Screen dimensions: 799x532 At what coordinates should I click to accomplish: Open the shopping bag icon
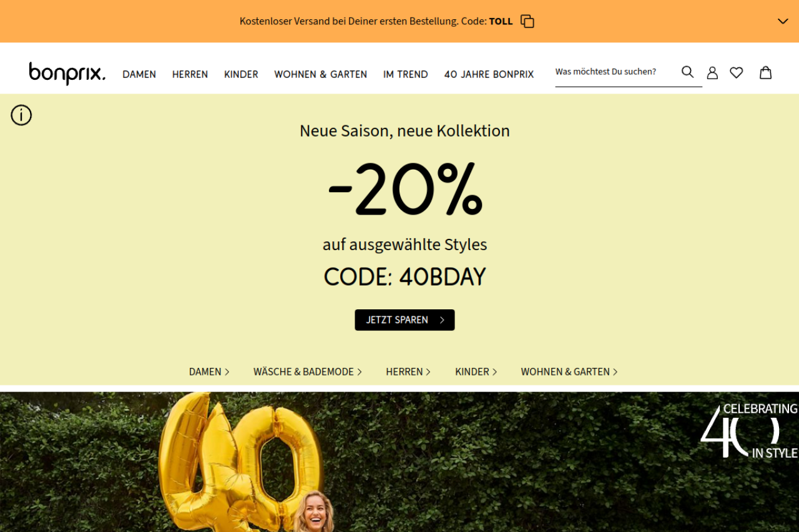click(x=765, y=73)
